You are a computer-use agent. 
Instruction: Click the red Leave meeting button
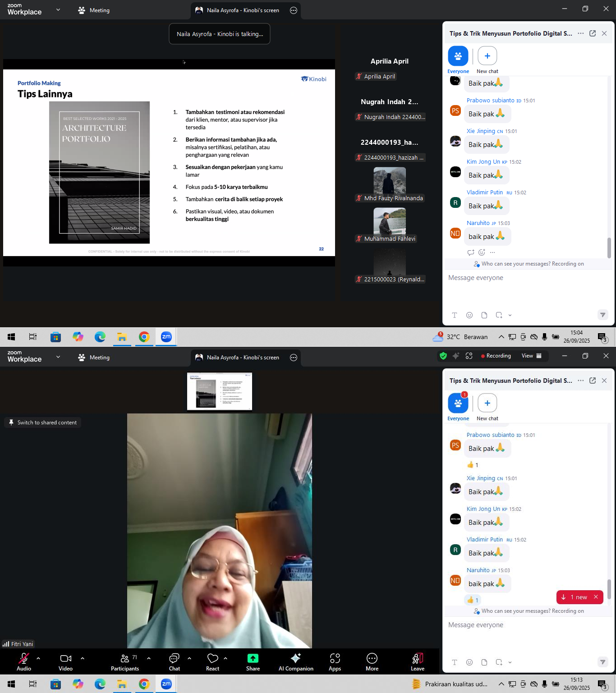[x=417, y=661]
